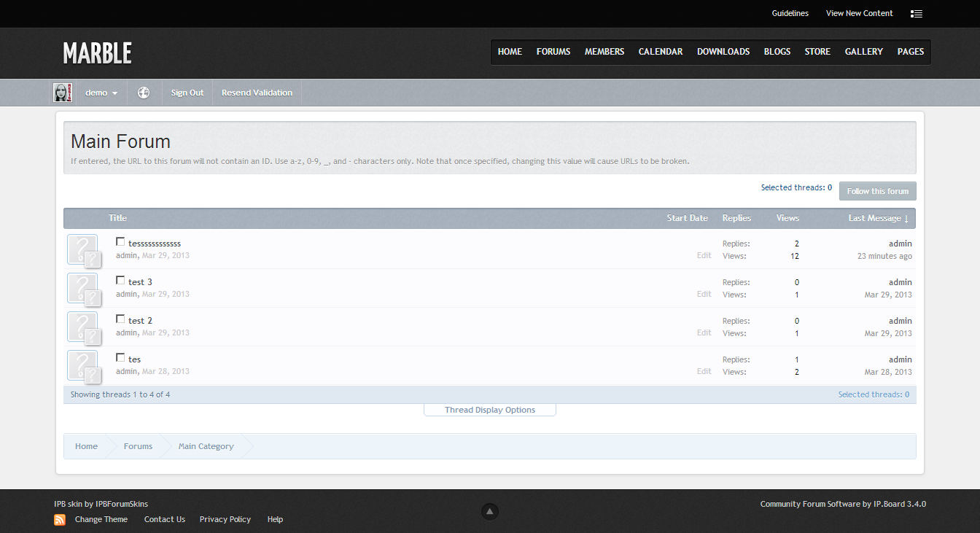Click avatar placeholder for test 2 thread

(x=83, y=327)
